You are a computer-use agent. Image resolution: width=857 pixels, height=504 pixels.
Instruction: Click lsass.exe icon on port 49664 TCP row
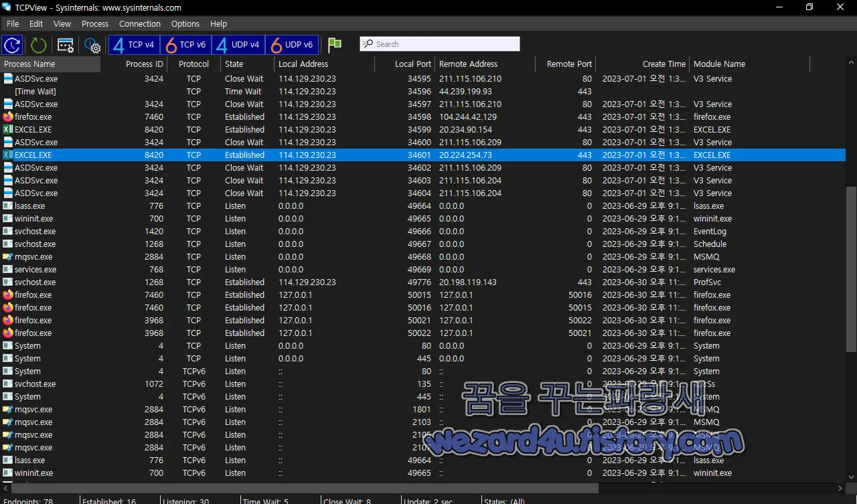8,205
